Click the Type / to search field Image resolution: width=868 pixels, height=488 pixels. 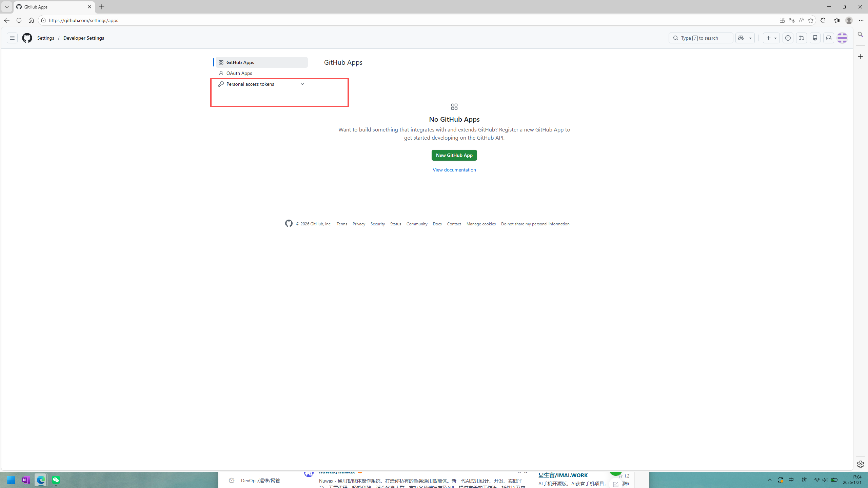click(701, 38)
